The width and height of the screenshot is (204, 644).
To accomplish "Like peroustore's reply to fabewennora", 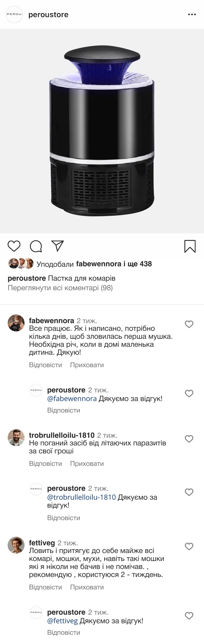I will point(189,394).
